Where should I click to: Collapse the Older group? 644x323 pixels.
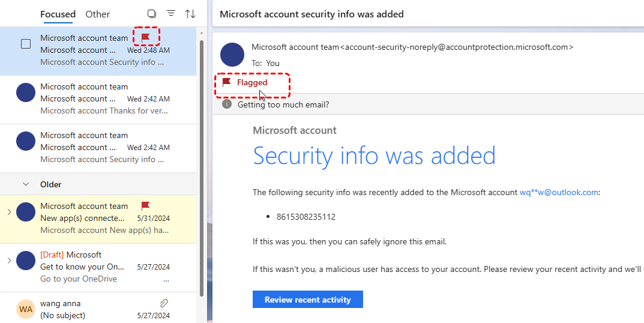(x=26, y=184)
